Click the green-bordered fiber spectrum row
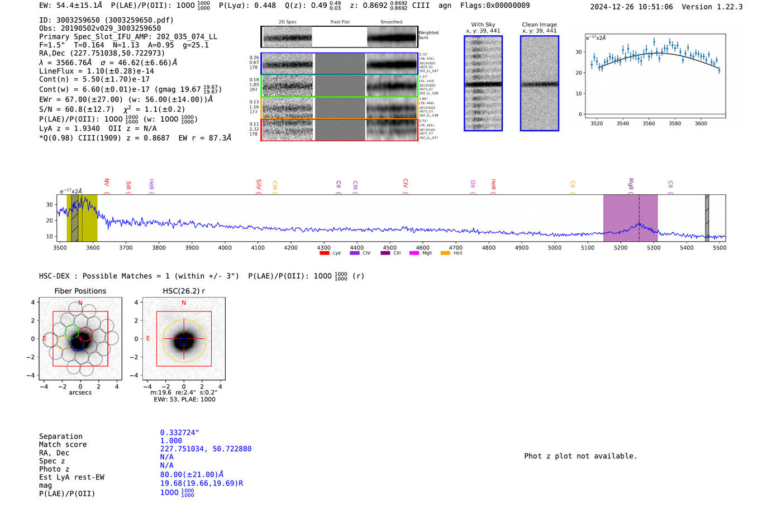The image size is (782, 532). [339, 86]
